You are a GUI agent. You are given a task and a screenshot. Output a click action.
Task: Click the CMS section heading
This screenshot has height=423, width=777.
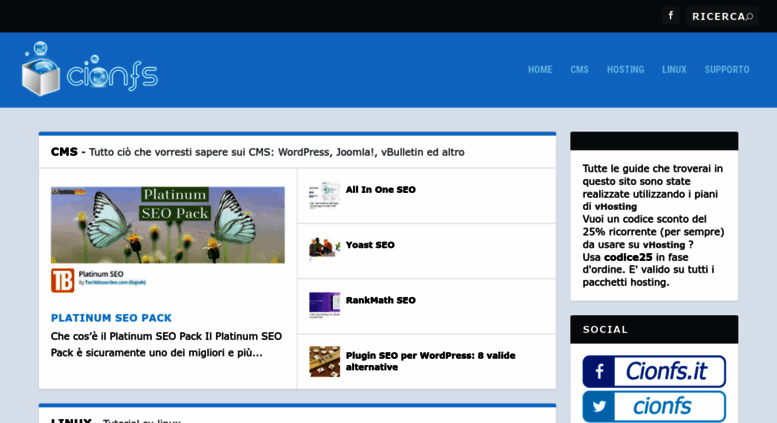(x=64, y=152)
